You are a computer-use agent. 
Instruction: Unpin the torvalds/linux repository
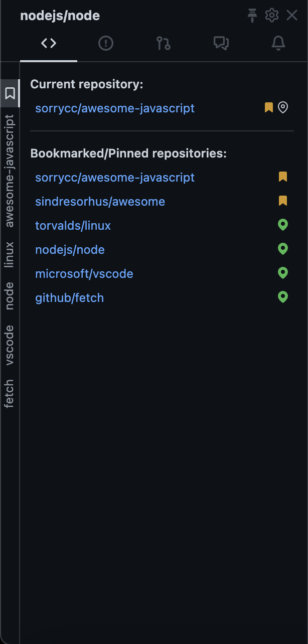pyautogui.click(x=283, y=225)
